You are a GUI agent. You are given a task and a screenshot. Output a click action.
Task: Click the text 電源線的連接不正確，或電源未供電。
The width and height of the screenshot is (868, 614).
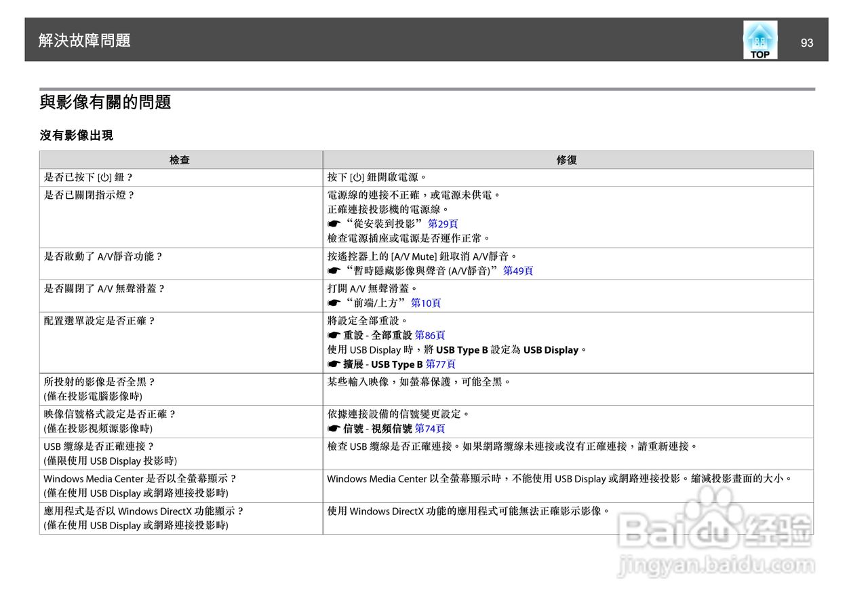(x=414, y=195)
